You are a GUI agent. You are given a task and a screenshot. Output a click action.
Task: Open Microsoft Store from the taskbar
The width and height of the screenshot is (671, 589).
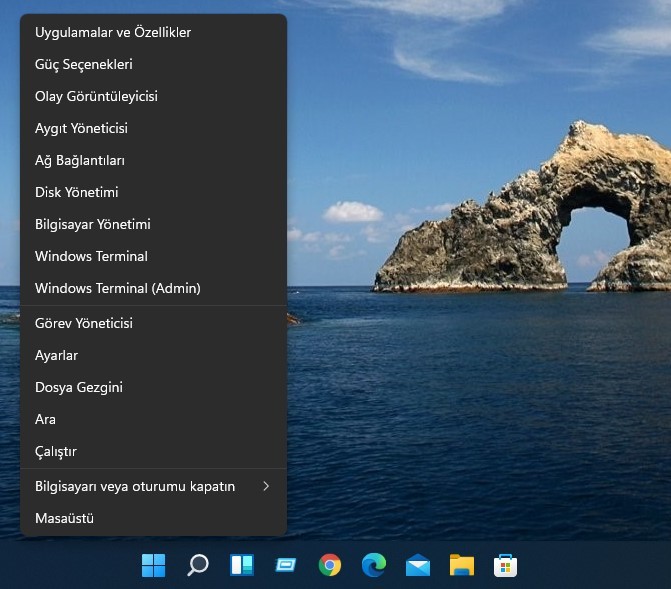pos(505,566)
